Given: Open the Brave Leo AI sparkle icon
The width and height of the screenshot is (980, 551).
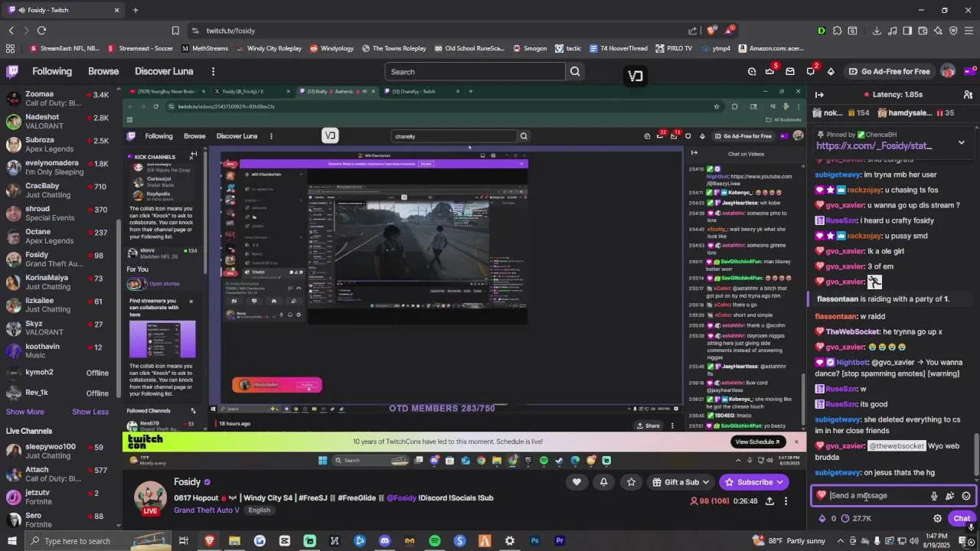Looking at the screenshot, I should point(938,31).
